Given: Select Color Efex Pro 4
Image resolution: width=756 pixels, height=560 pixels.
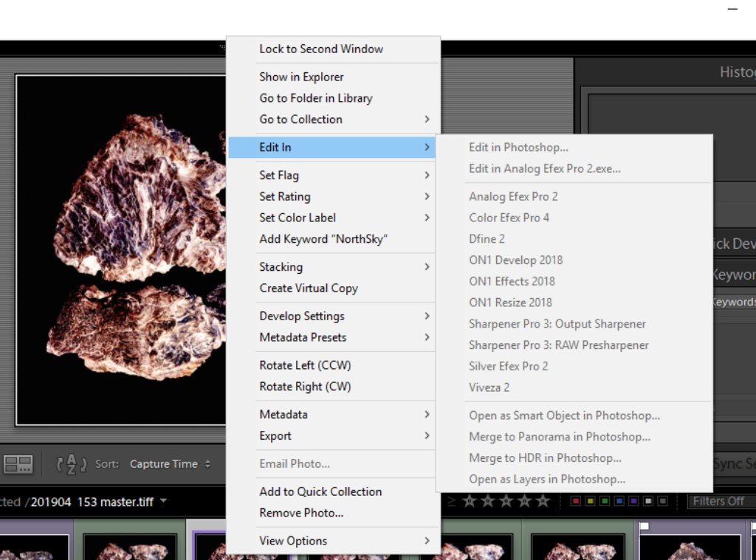Looking at the screenshot, I should click(x=574, y=218).
